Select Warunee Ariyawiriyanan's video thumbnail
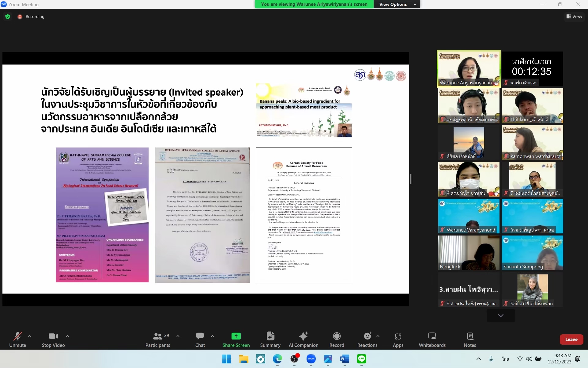Image resolution: width=588 pixels, height=368 pixels. coord(469,69)
